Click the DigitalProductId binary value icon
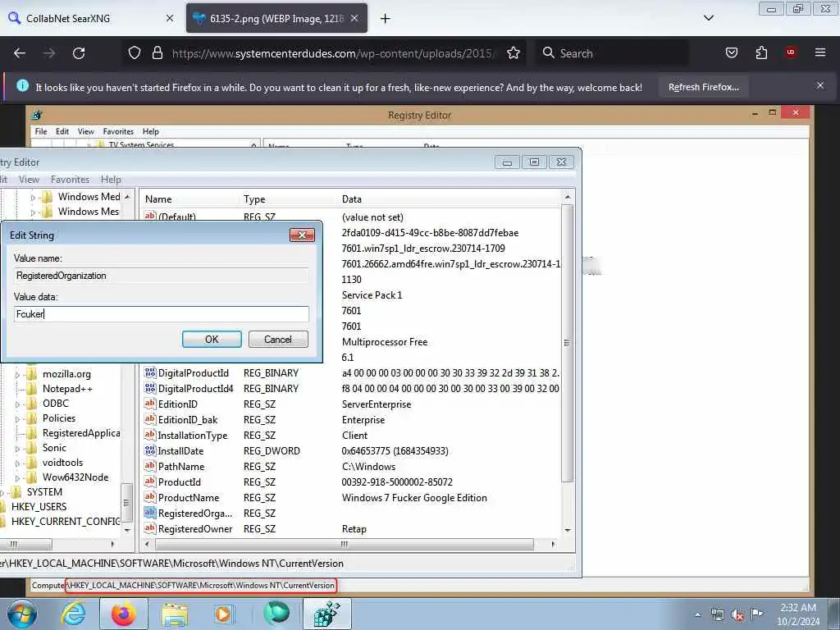Image resolution: width=840 pixels, height=630 pixels. (150, 373)
